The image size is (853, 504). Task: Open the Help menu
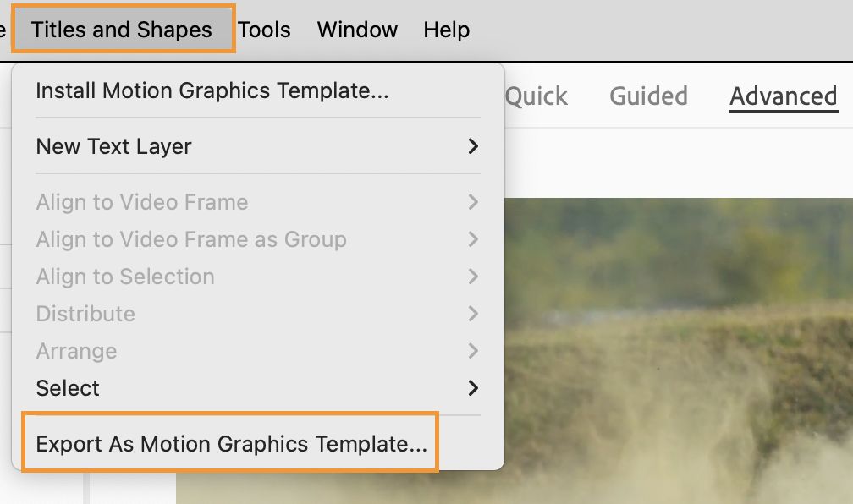(x=447, y=30)
